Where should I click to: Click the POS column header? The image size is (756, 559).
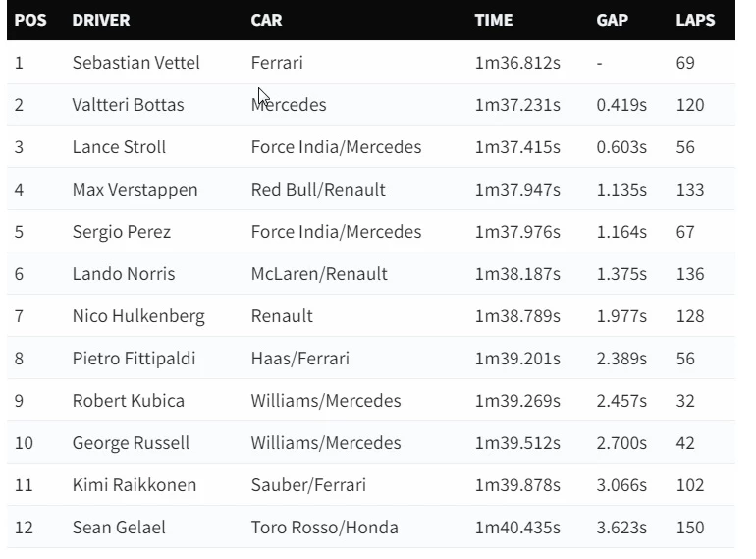click(x=30, y=20)
